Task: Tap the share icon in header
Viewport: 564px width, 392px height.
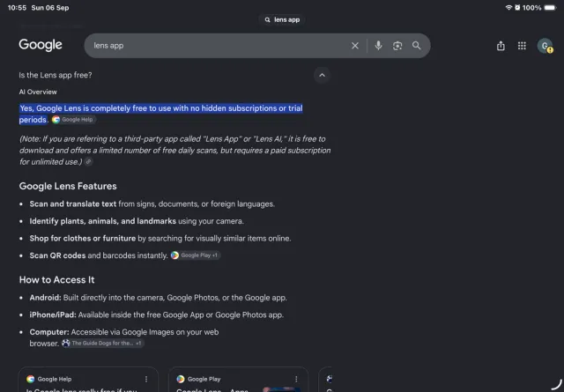Action: 501,46
